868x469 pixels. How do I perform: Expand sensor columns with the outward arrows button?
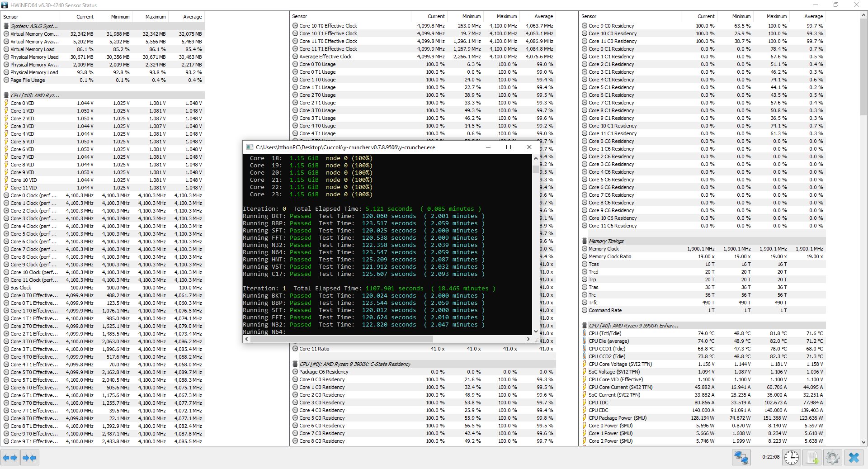pos(10,458)
